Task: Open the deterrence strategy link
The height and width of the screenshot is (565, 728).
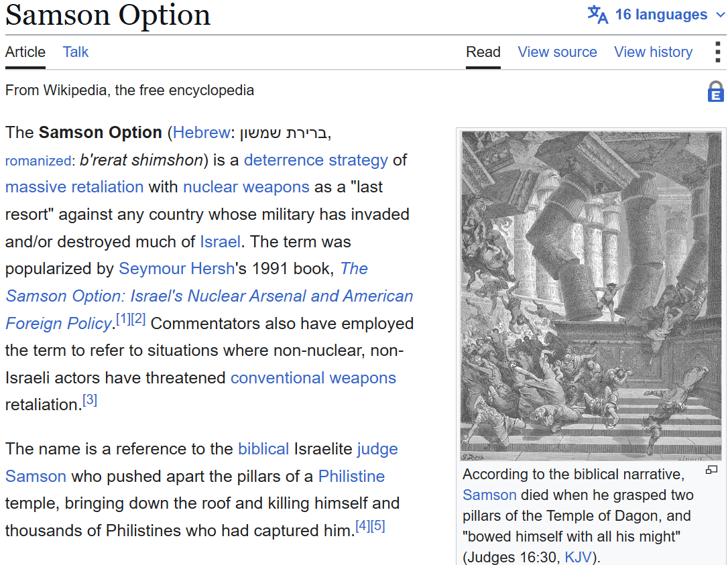Action: click(x=316, y=160)
